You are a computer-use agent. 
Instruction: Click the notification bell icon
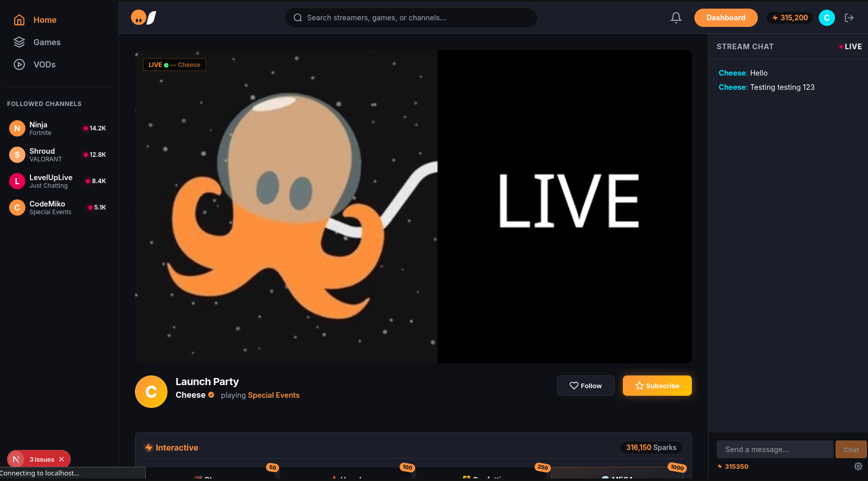coord(676,17)
